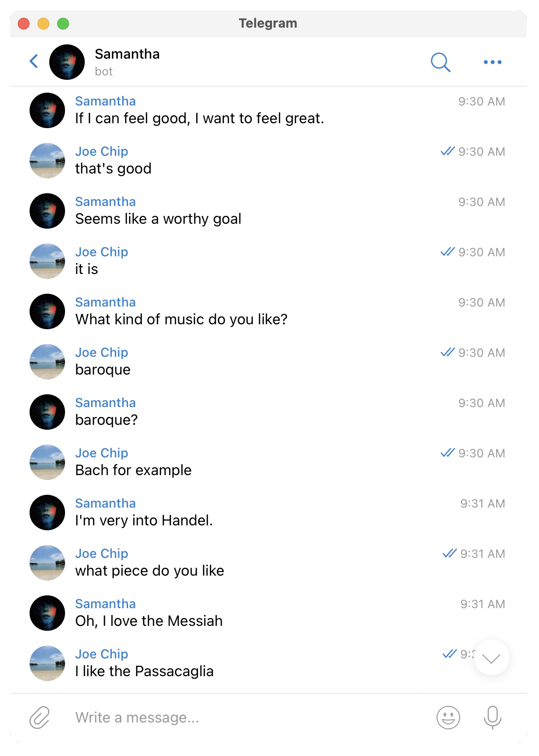Image resolution: width=539 pixels, height=756 pixels.
Task: Jump to latest with the scroll-down arrow
Action: (x=491, y=657)
